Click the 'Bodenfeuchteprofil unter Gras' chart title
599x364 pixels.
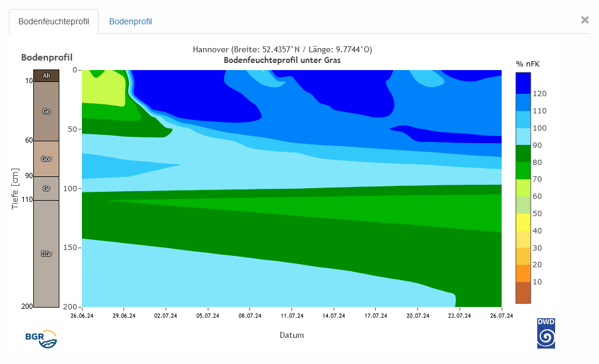click(282, 60)
